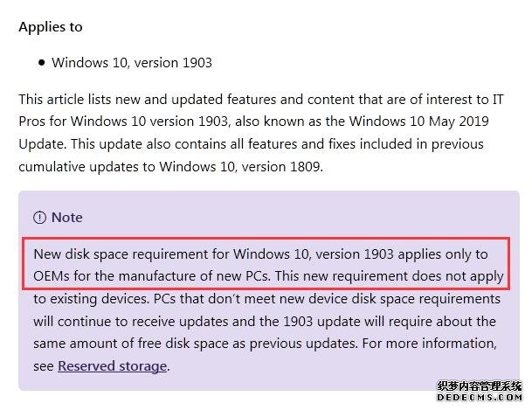
Task: Click the line starting Update. This update also
Action: [251, 144]
